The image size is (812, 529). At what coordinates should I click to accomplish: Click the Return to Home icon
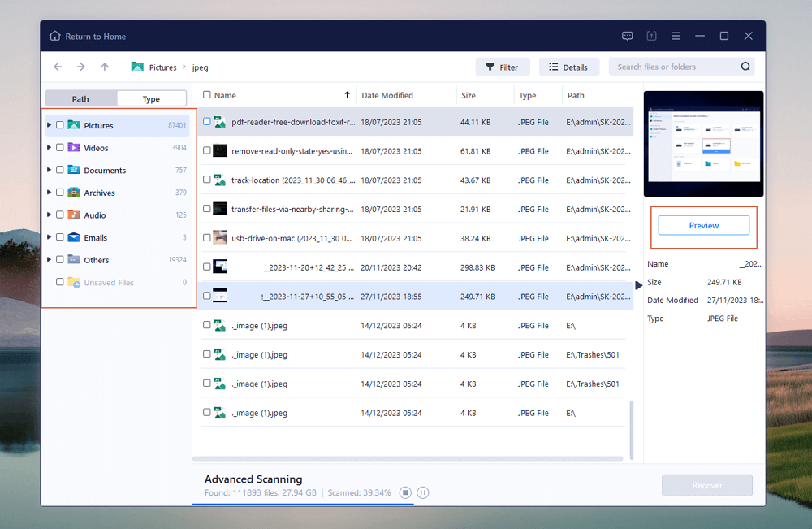coord(54,37)
